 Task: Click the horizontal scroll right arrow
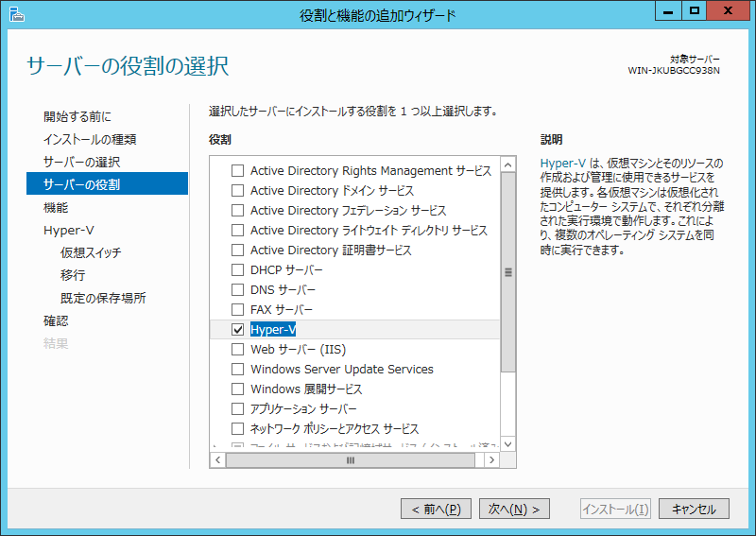(491, 459)
